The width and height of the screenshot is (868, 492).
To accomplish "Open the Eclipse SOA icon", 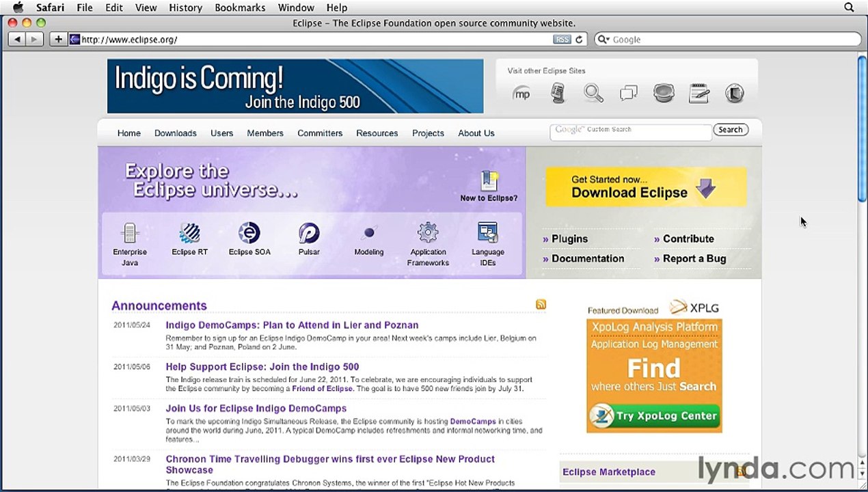I will pyautogui.click(x=249, y=233).
